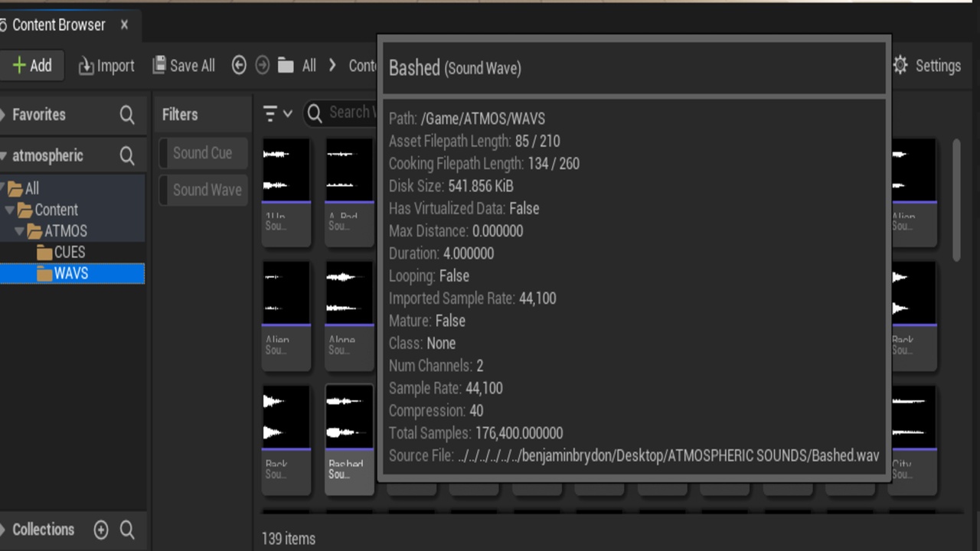The height and width of the screenshot is (551, 980).
Task: Select the City sound wave thumbnail
Action: [x=914, y=440]
